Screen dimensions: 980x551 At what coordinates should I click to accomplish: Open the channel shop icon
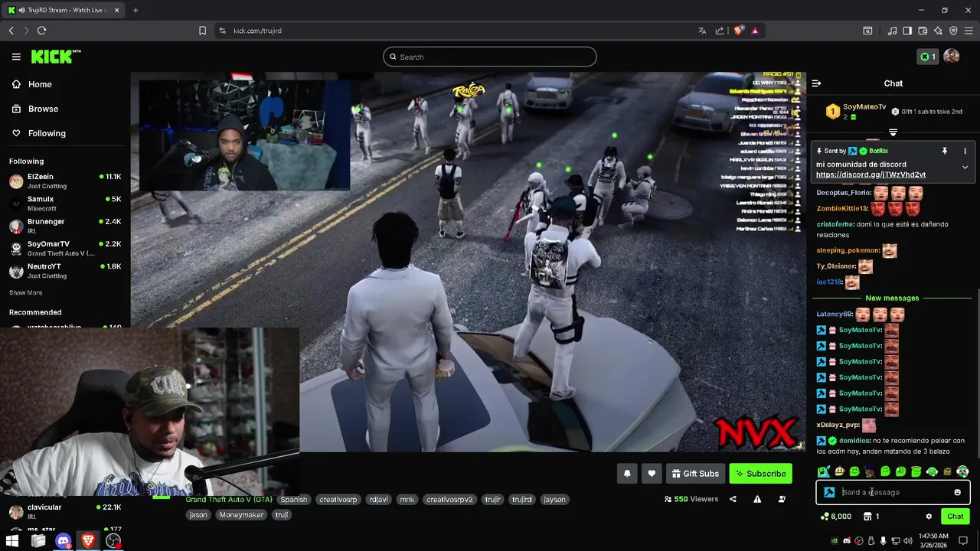pyautogui.click(x=867, y=517)
